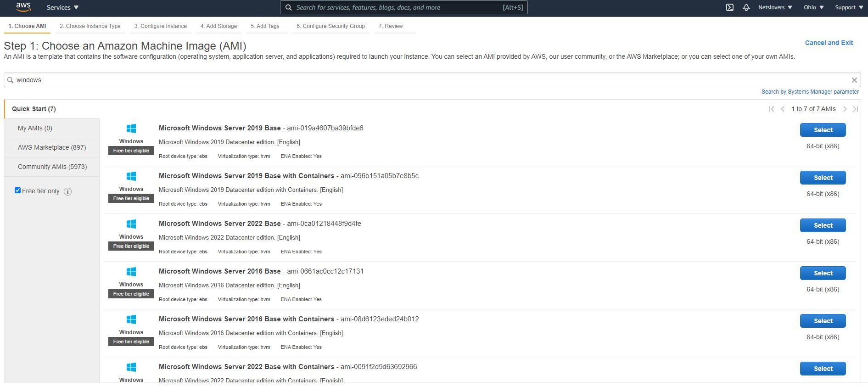868x392 pixels.
Task: Open the Ohio region selector
Action: (x=813, y=7)
